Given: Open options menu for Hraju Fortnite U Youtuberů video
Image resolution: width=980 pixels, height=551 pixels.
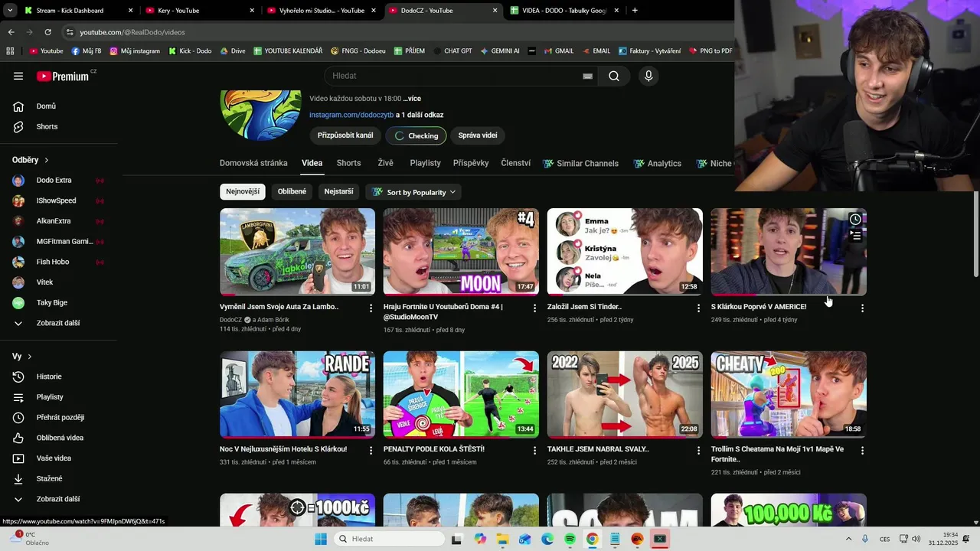Looking at the screenshot, I should tap(535, 308).
